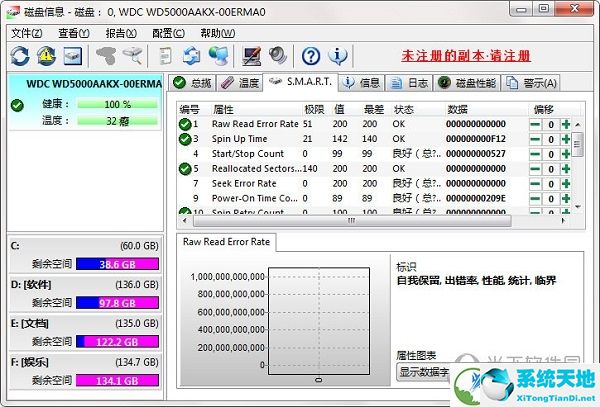Click the SMART list scroll up arrow
600x407 pixels.
(x=578, y=125)
